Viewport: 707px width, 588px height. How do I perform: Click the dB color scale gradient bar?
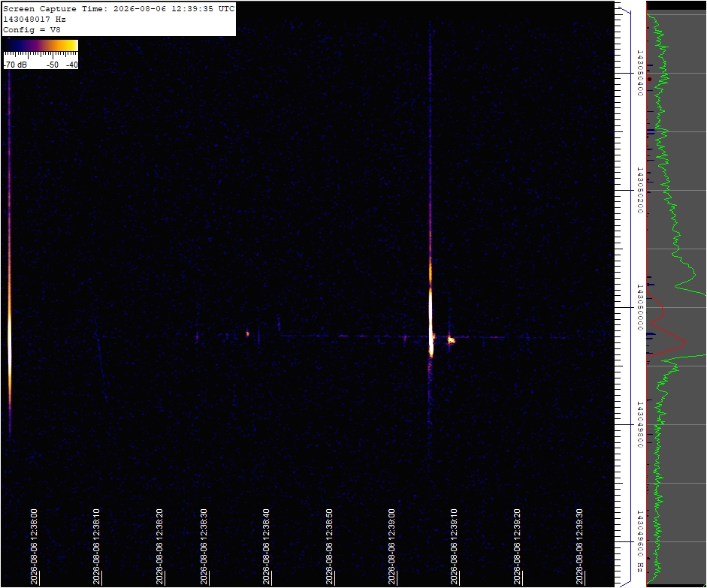tap(41, 45)
